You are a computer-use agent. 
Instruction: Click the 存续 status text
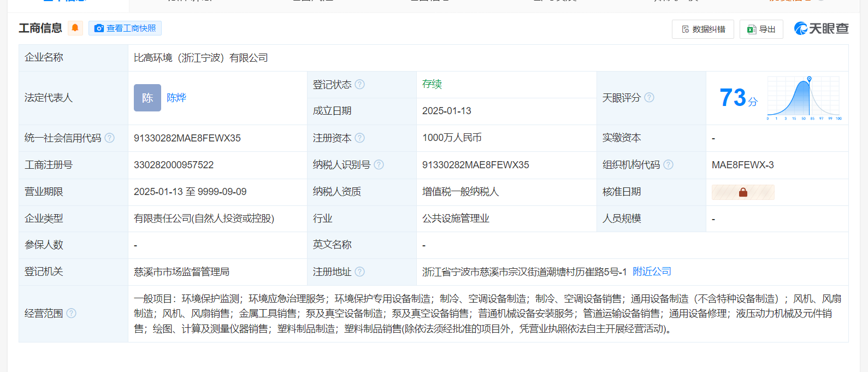[x=432, y=84]
